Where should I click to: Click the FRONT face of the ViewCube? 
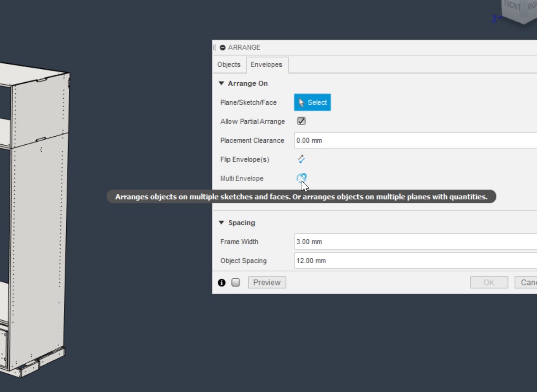(512, 6)
